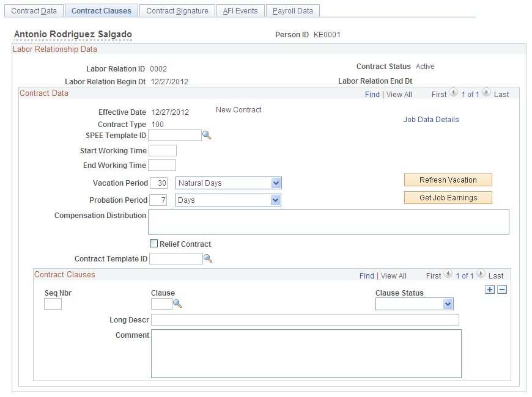Click Effective Date value 12/27/2012
The height and width of the screenshot is (397, 532).
click(170, 112)
